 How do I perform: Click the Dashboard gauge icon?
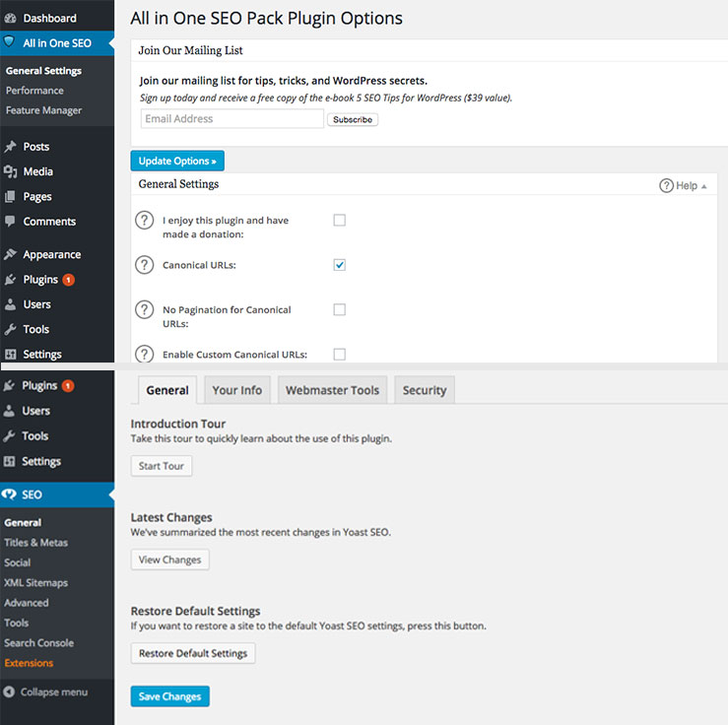tap(10, 19)
